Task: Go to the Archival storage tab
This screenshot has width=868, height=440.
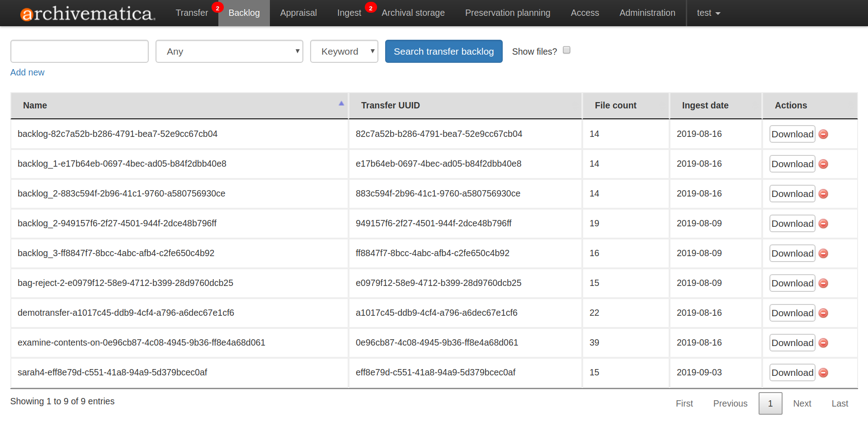Action: point(413,13)
